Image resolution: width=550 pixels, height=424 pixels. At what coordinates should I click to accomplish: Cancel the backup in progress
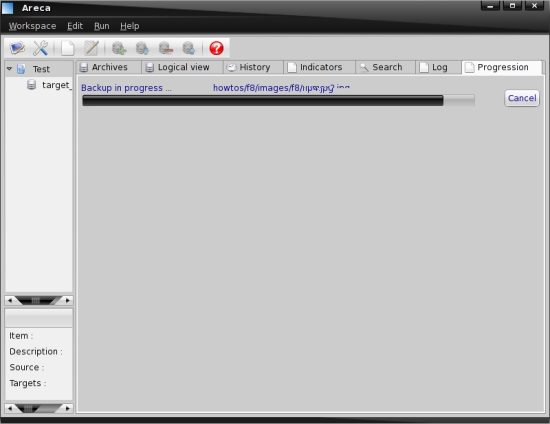(522, 98)
